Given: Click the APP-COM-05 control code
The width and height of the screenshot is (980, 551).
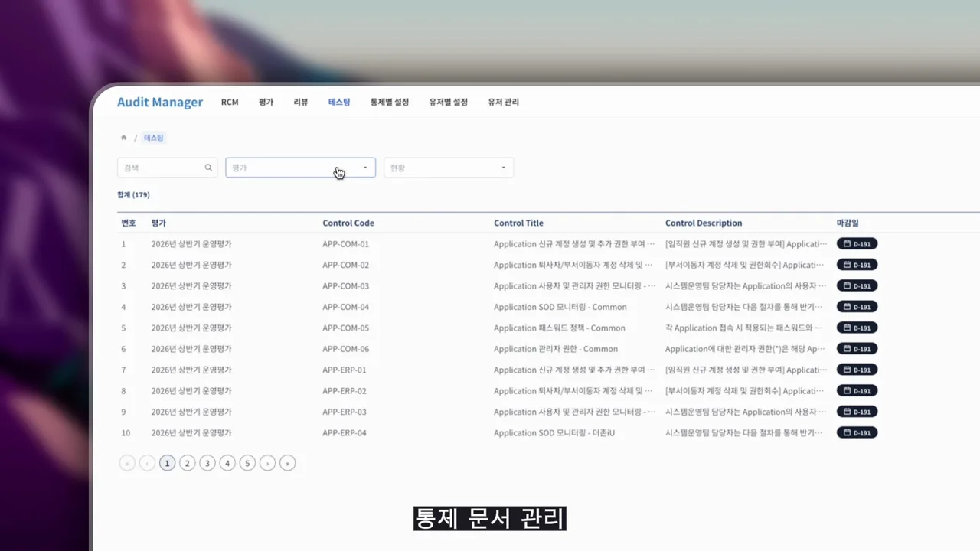Looking at the screenshot, I should pyautogui.click(x=346, y=328).
